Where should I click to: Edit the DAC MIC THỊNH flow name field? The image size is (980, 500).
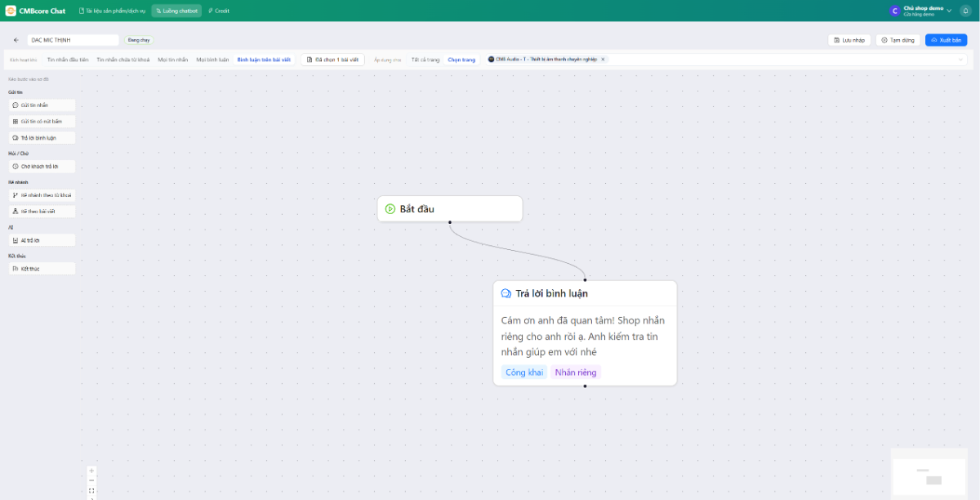click(73, 40)
